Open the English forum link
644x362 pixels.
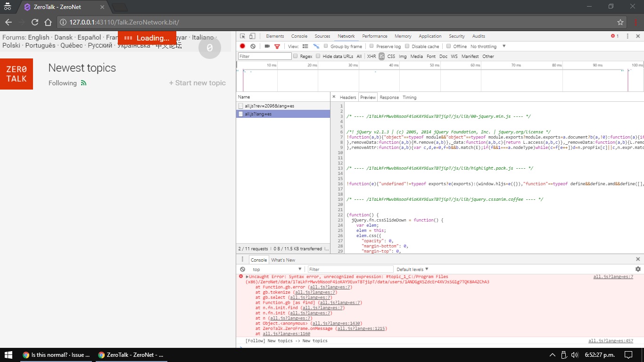38,37
